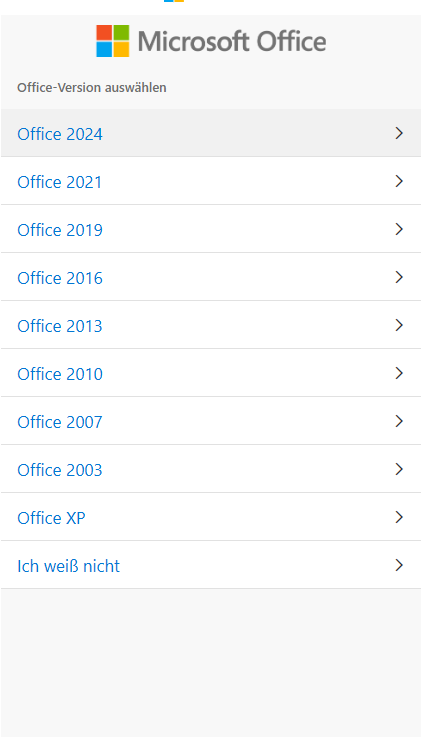Click the chevron for Office 2016

pos(399,277)
